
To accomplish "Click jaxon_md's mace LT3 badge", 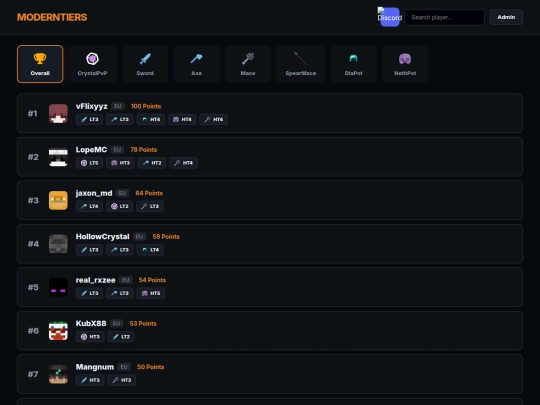I will [150, 206].
